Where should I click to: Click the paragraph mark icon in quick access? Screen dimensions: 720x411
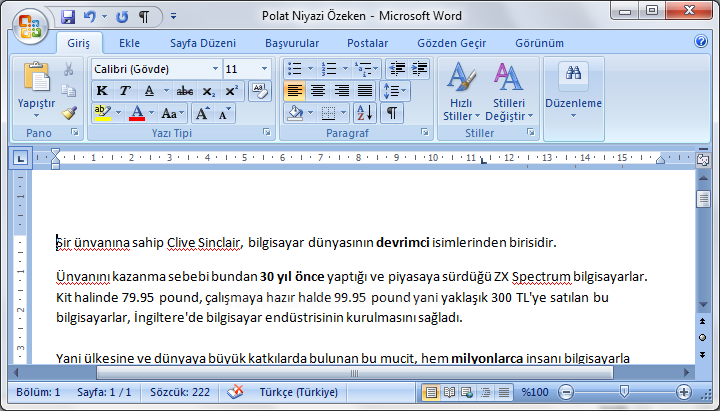point(144,17)
